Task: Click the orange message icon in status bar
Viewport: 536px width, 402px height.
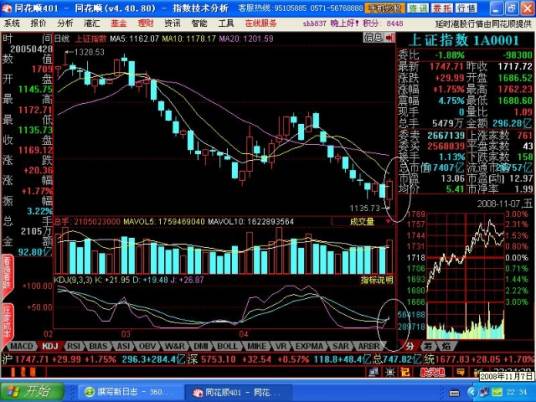Action: tap(460, 372)
